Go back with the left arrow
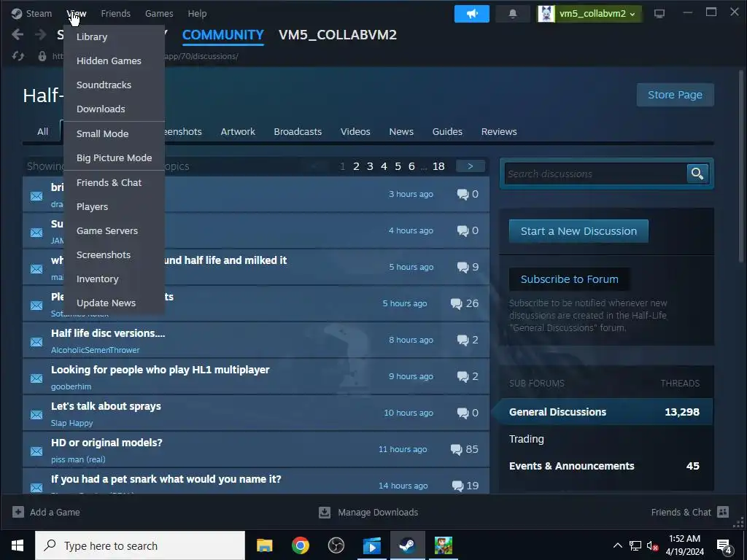This screenshot has height=560, width=747. point(18,35)
